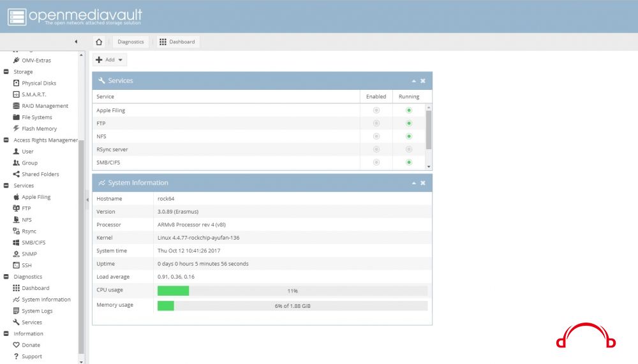
Task: Click the RSync server Enabled indicator
Action: [x=376, y=149]
